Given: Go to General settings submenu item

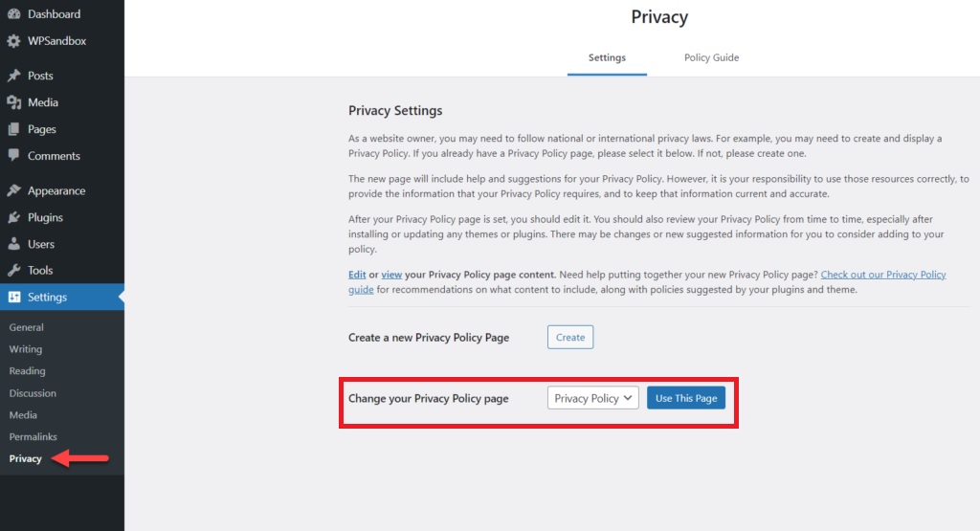Looking at the screenshot, I should 26,327.
